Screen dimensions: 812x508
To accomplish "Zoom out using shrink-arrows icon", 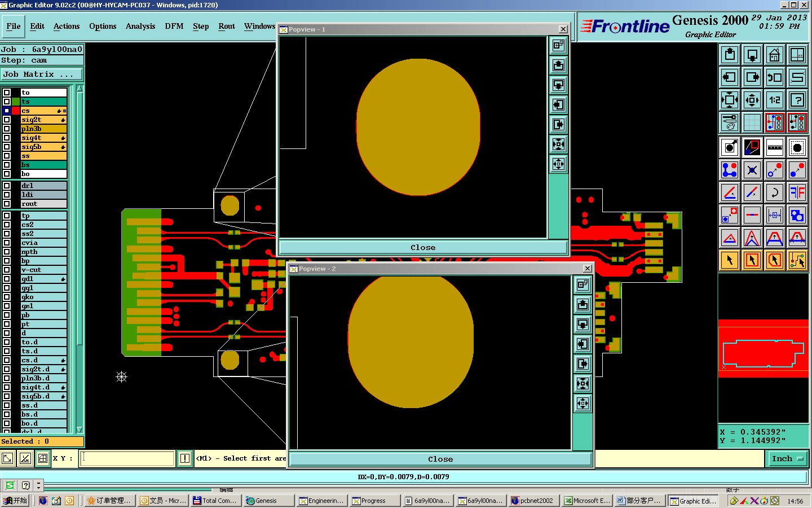I will point(752,100).
